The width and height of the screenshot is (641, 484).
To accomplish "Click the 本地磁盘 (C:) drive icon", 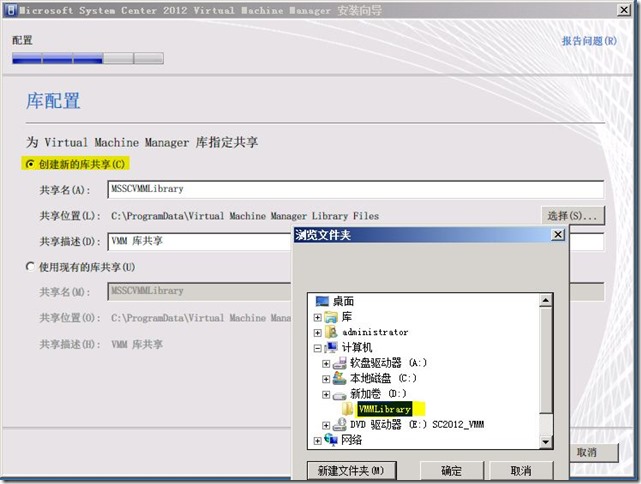I will tap(340, 378).
